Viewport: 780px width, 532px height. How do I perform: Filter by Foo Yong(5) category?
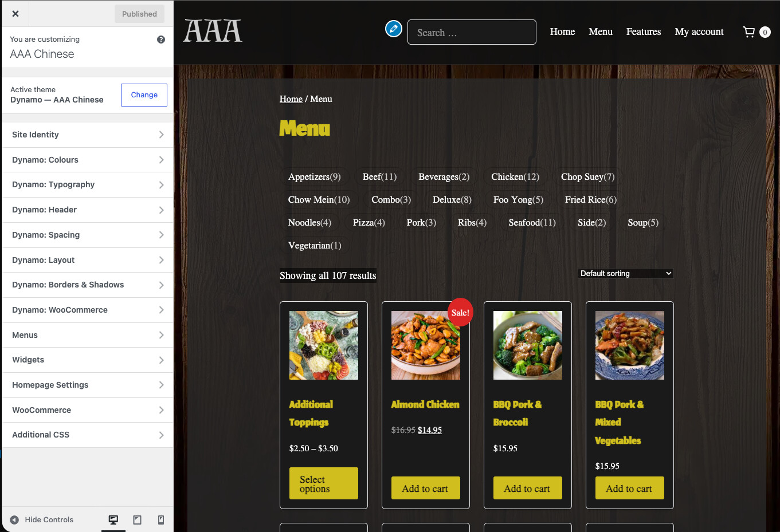click(519, 200)
